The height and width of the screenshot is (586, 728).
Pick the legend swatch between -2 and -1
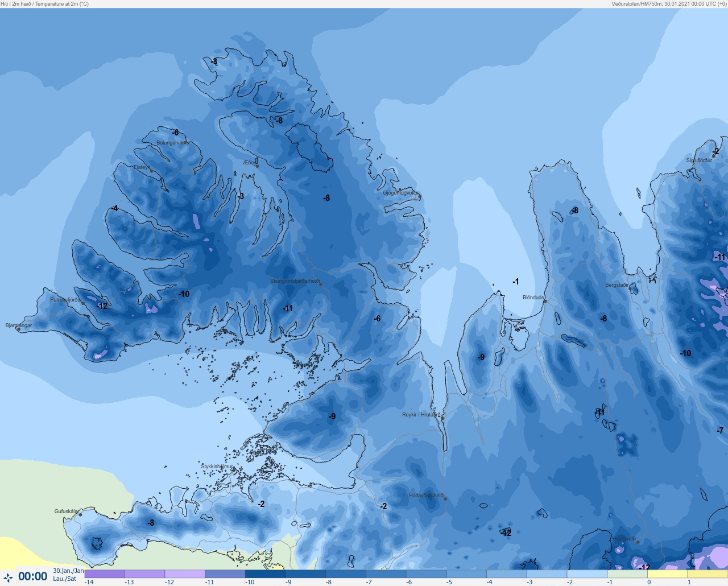[x=587, y=574]
